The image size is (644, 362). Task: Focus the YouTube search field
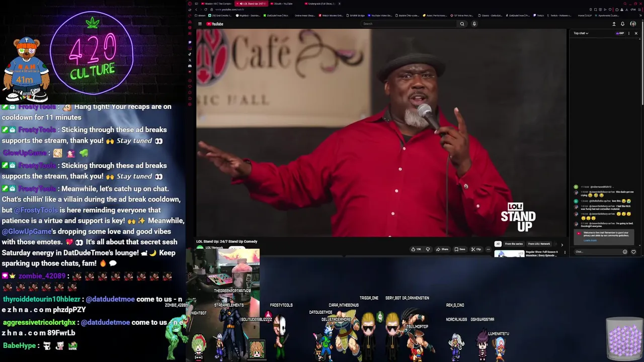pyautogui.click(x=410, y=24)
